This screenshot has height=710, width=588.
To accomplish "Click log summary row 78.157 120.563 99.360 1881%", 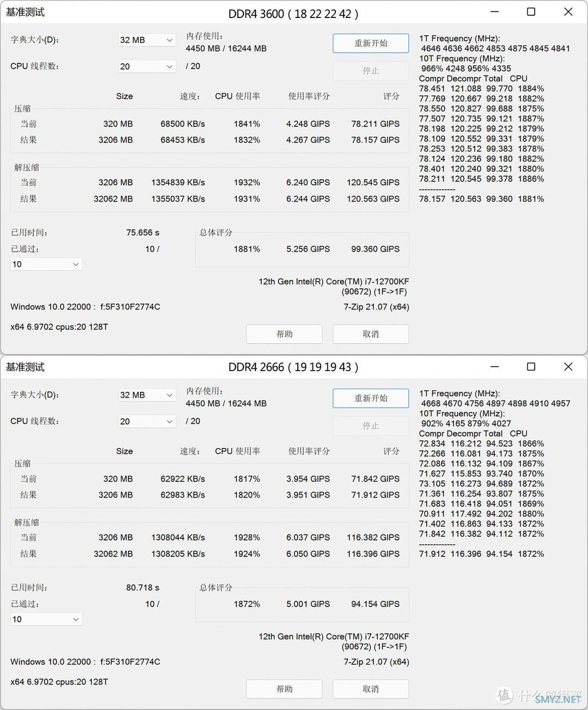I will (x=482, y=199).
